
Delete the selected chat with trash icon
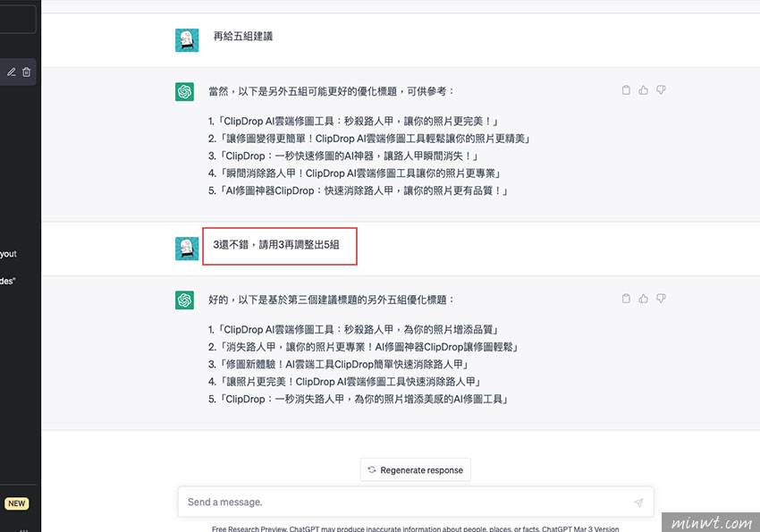tap(27, 72)
